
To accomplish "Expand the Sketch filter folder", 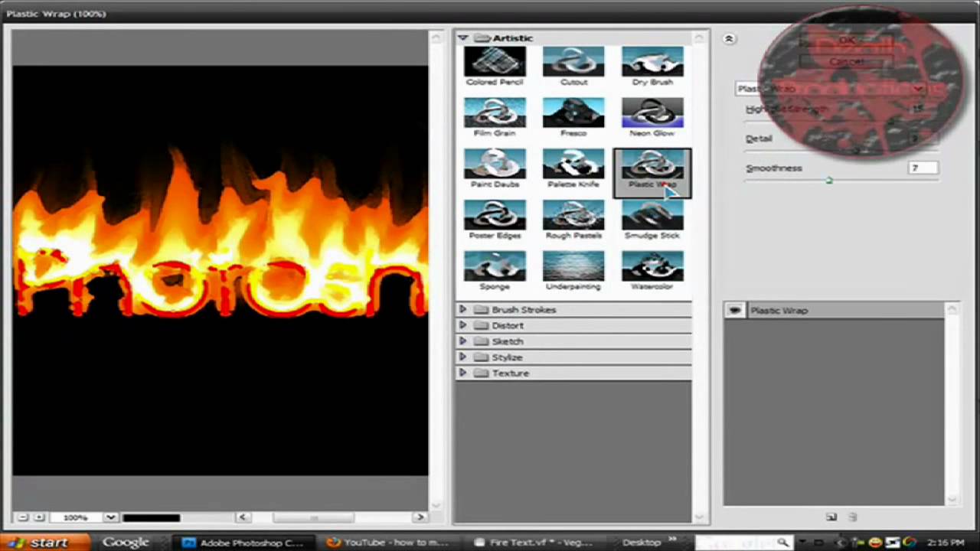I will (462, 341).
